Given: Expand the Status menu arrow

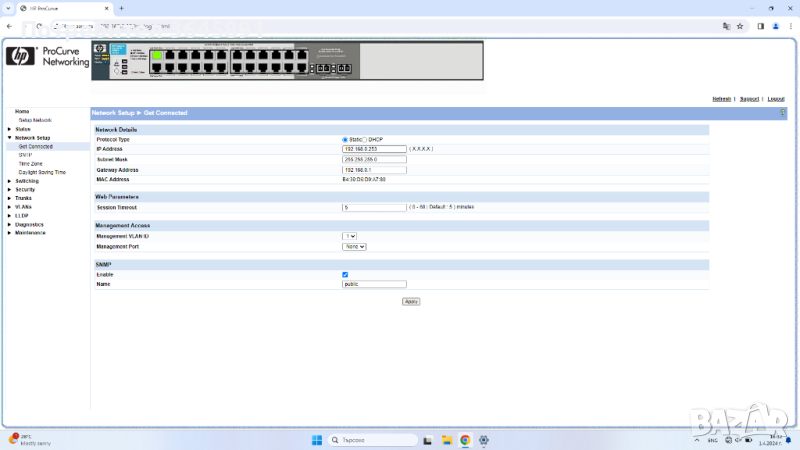Looking at the screenshot, I should [9, 129].
